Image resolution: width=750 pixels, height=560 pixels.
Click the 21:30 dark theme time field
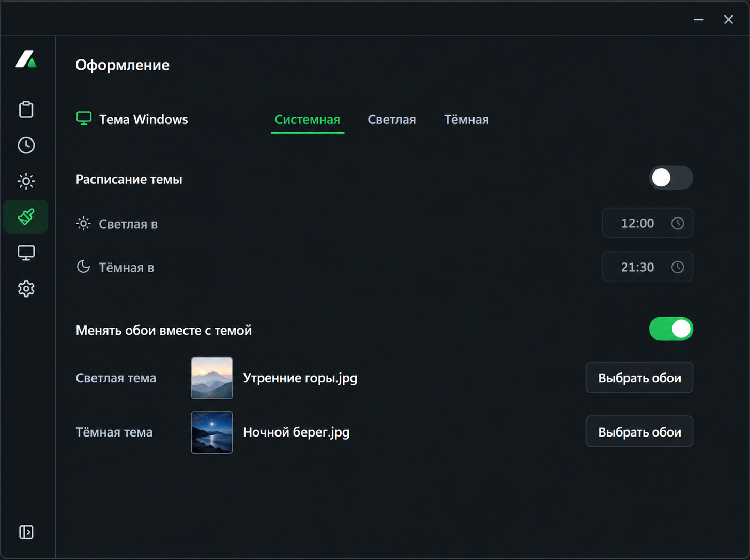pyautogui.click(x=647, y=267)
